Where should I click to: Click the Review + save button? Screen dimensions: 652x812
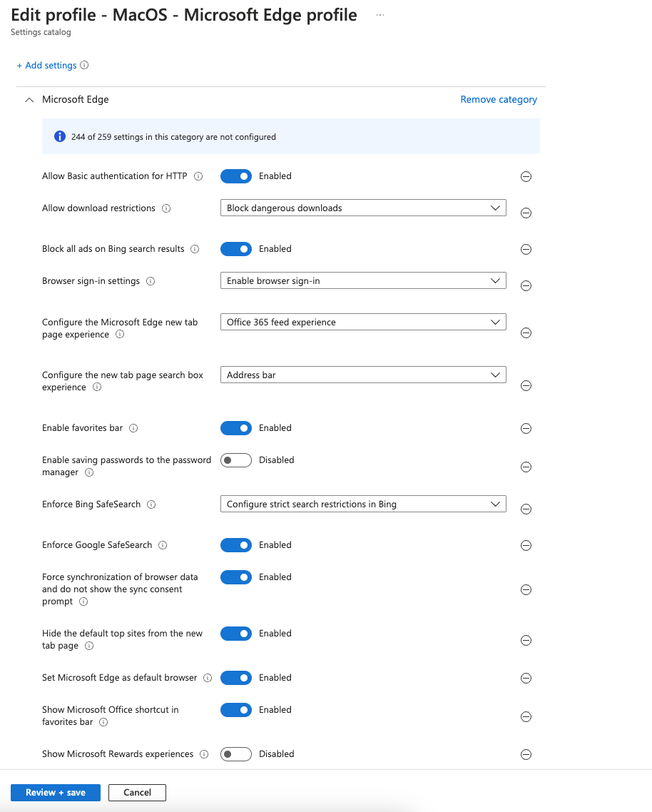pyautogui.click(x=56, y=792)
